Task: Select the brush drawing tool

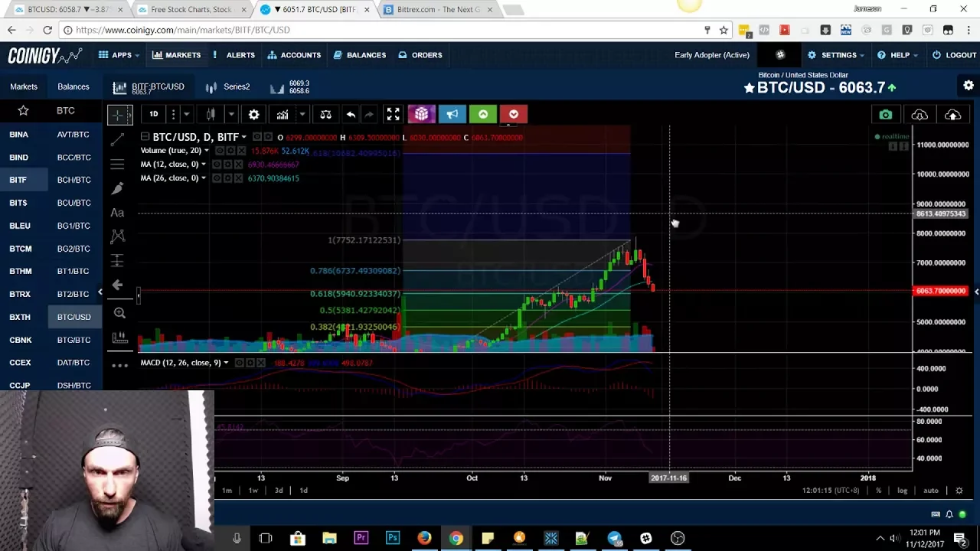Action: (x=117, y=188)
